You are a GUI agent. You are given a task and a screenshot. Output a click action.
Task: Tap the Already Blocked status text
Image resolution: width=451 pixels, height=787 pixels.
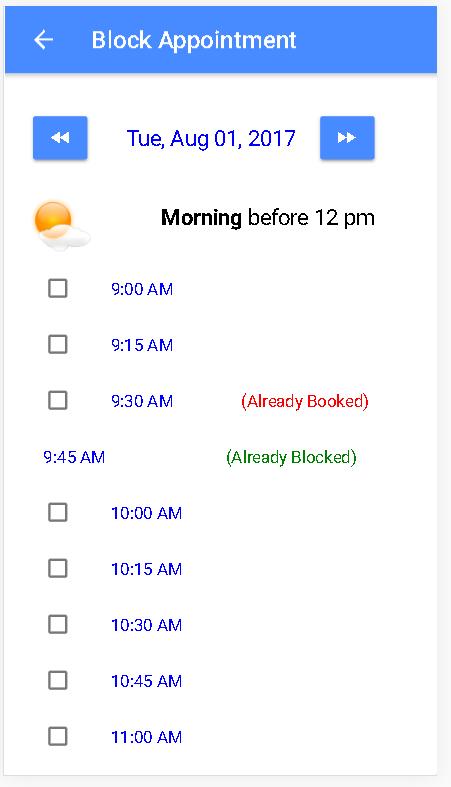point(291,457)
